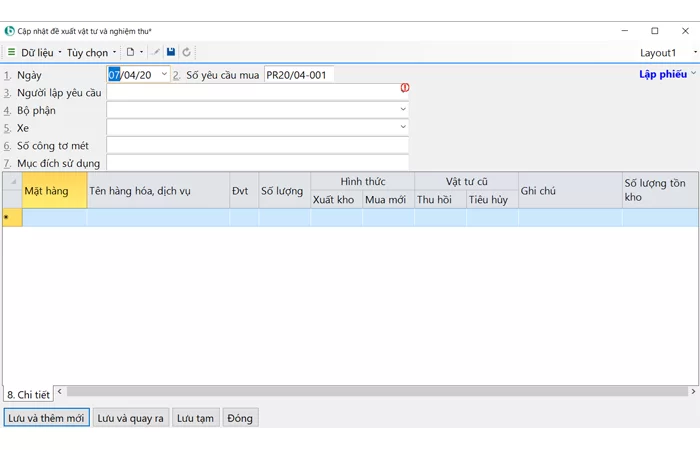The width and height of the screenshot is (700, 450).
Task: Click the Lưu và thêm mới button
Action: [46, 418]
